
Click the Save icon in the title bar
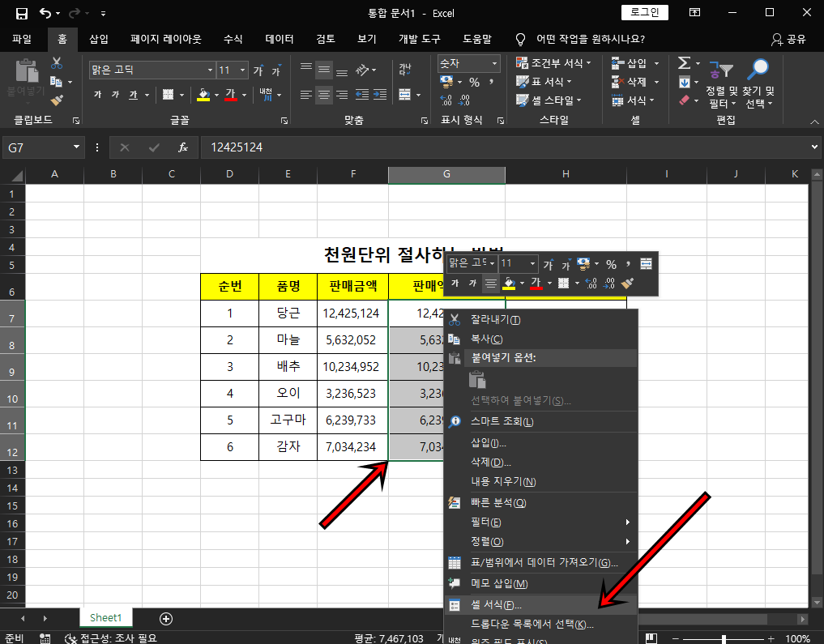click(x=22, y=14)
